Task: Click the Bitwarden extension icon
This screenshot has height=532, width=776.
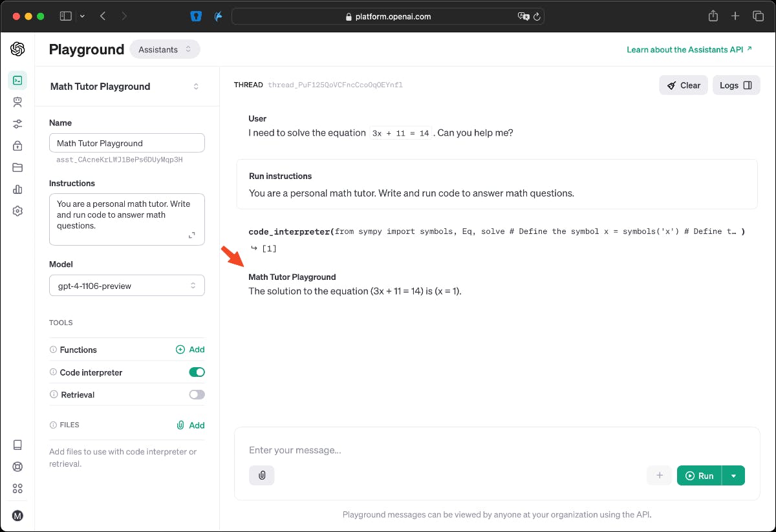Action: [x=197, y=16]
